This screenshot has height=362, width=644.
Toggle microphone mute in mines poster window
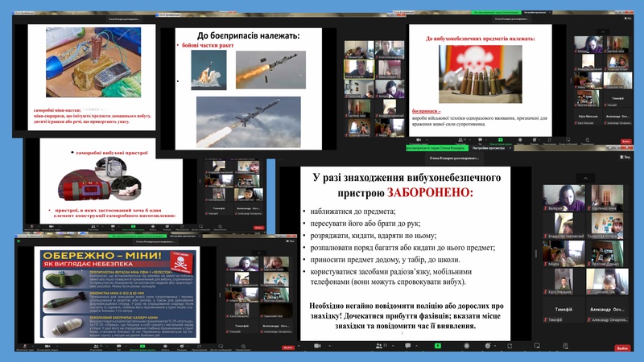tap(25, 346)
